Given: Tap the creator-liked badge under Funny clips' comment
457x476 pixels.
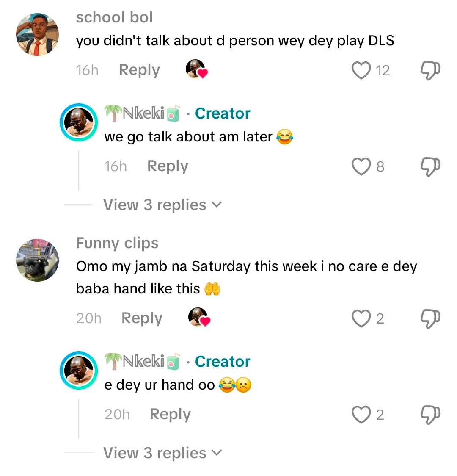Looking at the screenshot, I should coord(199,317).
